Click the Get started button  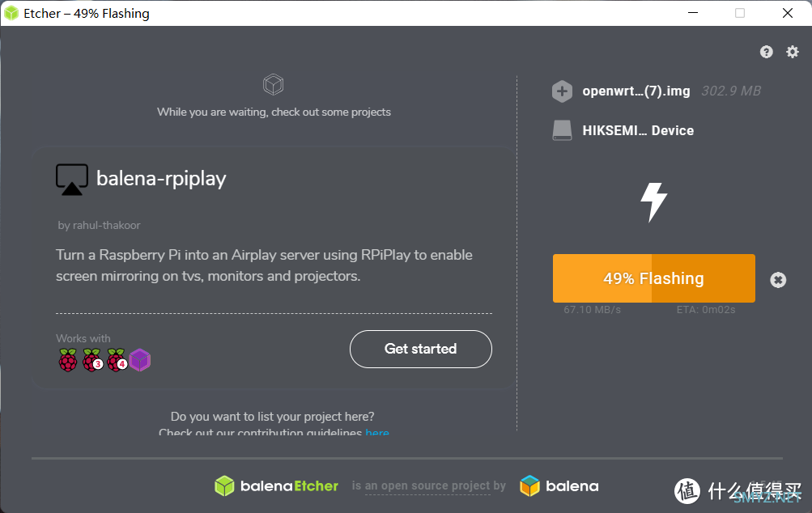tap(420, 349)
